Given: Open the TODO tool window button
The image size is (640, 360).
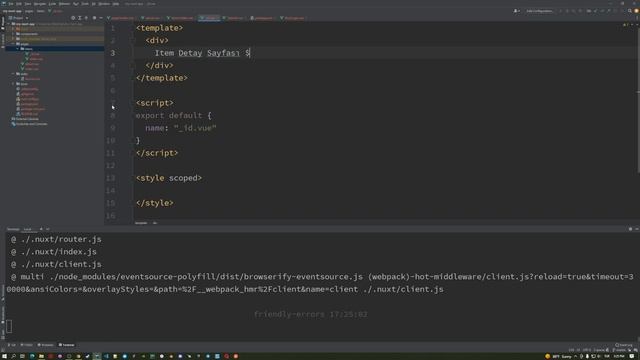Looking at the screenshot, I should (27, 345).
